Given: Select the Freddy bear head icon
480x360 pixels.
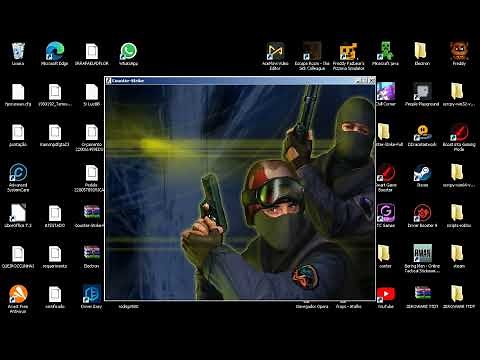Looking at the screenshot, I should pos(459,51).
